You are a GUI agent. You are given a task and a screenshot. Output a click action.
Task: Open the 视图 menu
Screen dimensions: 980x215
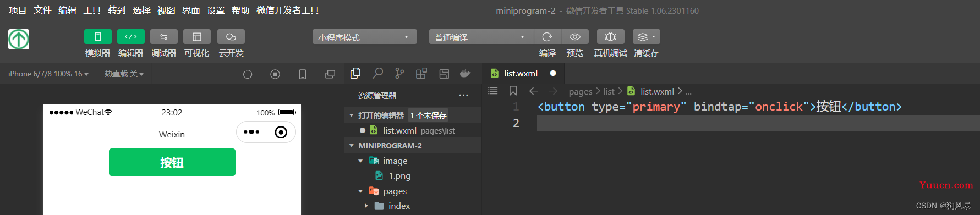coord(166,10)
